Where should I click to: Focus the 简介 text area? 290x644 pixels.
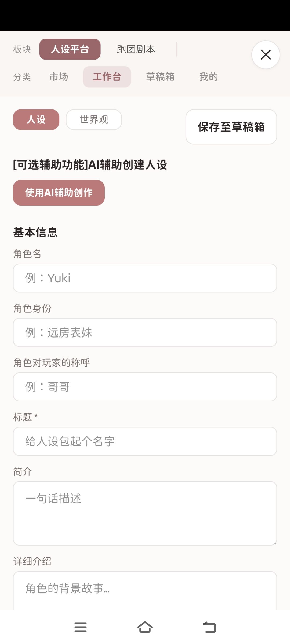tap(145, 513)
